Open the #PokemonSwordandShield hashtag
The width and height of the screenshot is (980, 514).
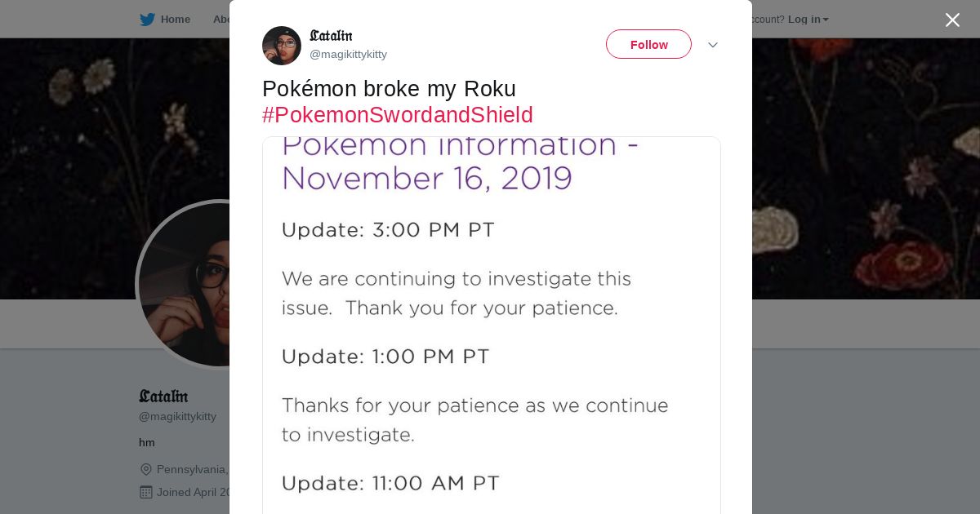point(397,115)
